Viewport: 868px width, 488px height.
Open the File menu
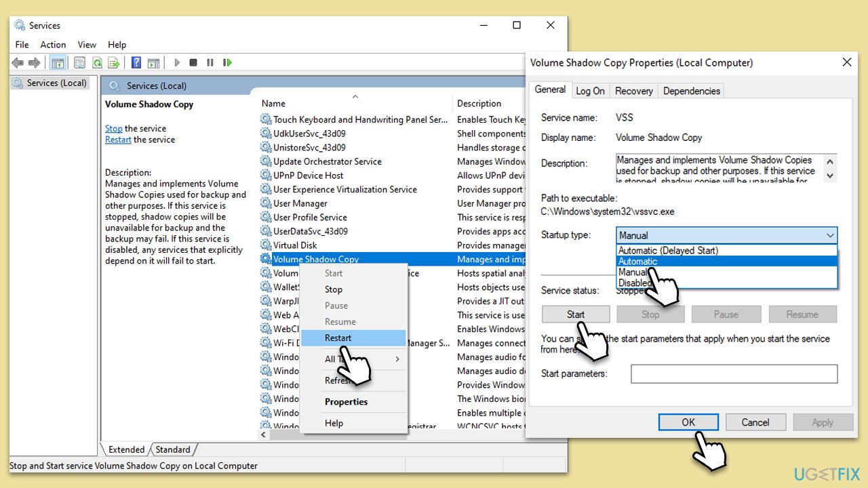pos(22,45)
